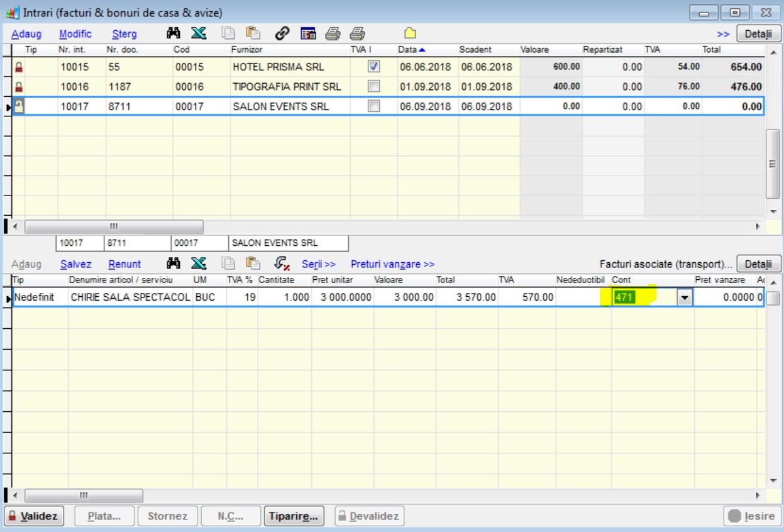Click the Nedefinit type cell
The image size is (784, 532).
39,299
